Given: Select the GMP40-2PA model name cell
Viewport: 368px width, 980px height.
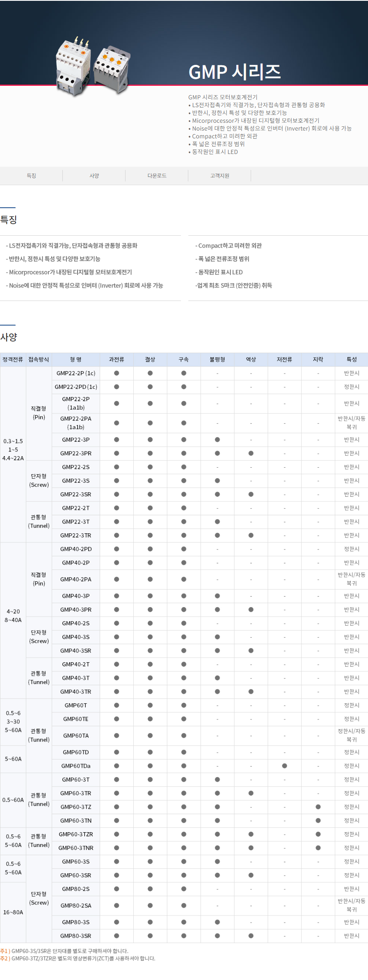Looking at the screenshot, I should point(75,579).
